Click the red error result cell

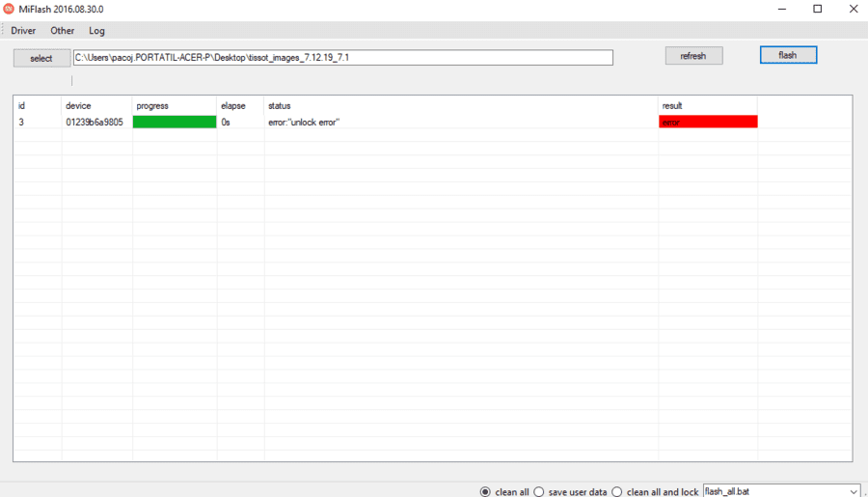click(x=708, y=122)
